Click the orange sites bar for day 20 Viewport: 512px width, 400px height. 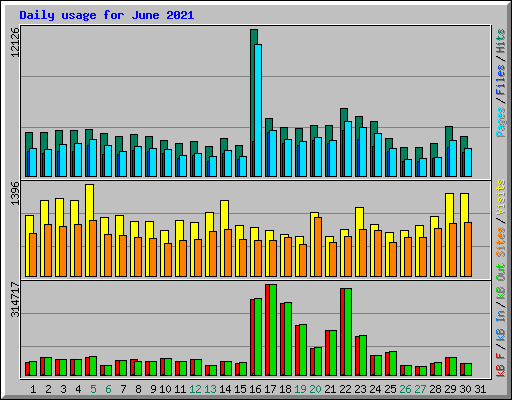[318, 247]
